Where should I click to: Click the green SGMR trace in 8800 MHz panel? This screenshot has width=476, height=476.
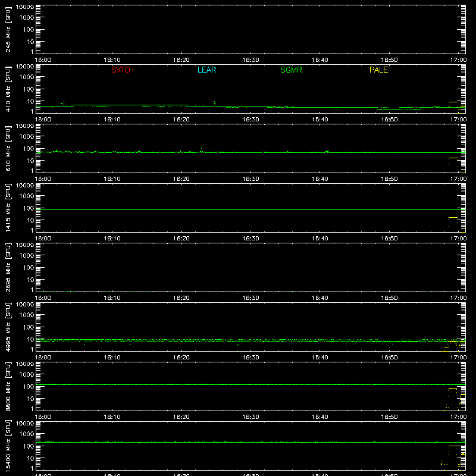pos(250,384)
